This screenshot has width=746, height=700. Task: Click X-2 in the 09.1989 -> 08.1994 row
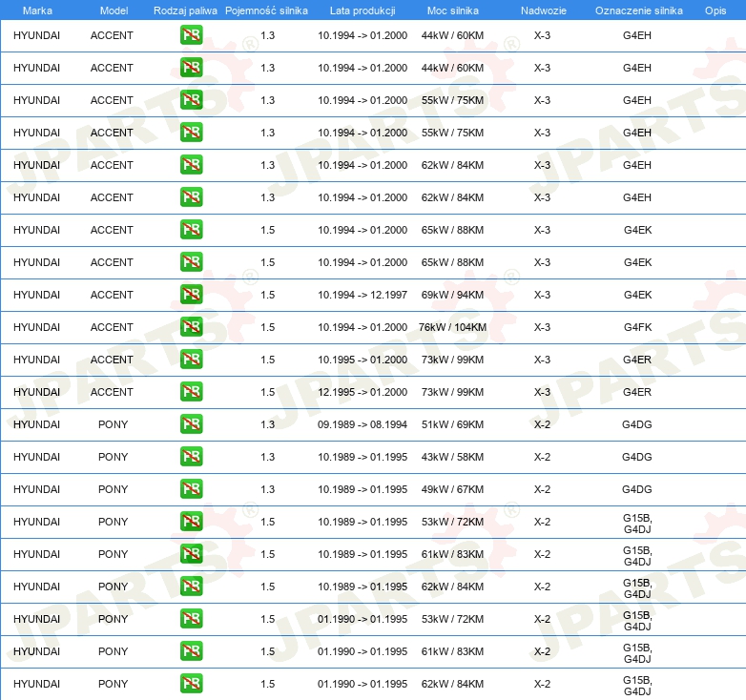[x=542, y=424]
